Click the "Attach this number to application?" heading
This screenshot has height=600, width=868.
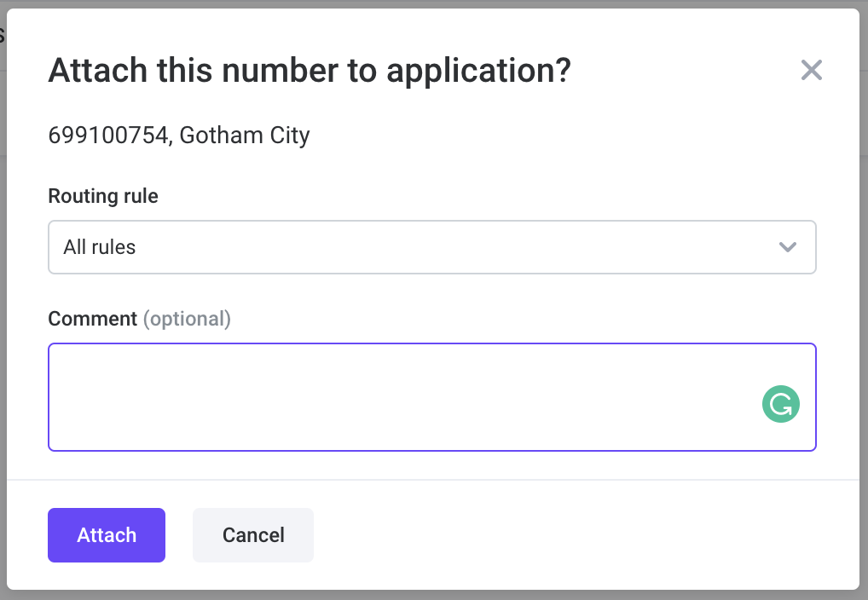click(310, 71)
